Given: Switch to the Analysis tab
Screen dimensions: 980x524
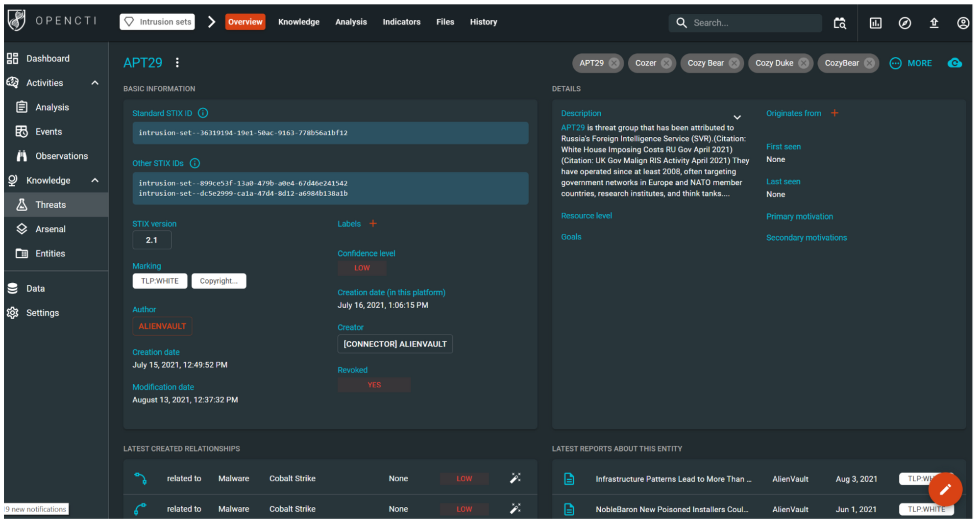Looking at the screenshot, I should pyautogui.click(x=351, y=22).
